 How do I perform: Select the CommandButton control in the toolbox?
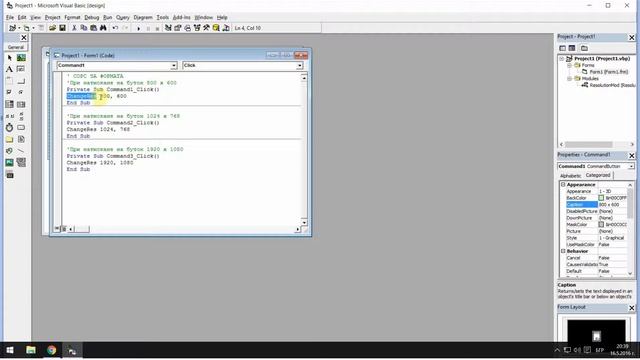click(x=21, y=81)
